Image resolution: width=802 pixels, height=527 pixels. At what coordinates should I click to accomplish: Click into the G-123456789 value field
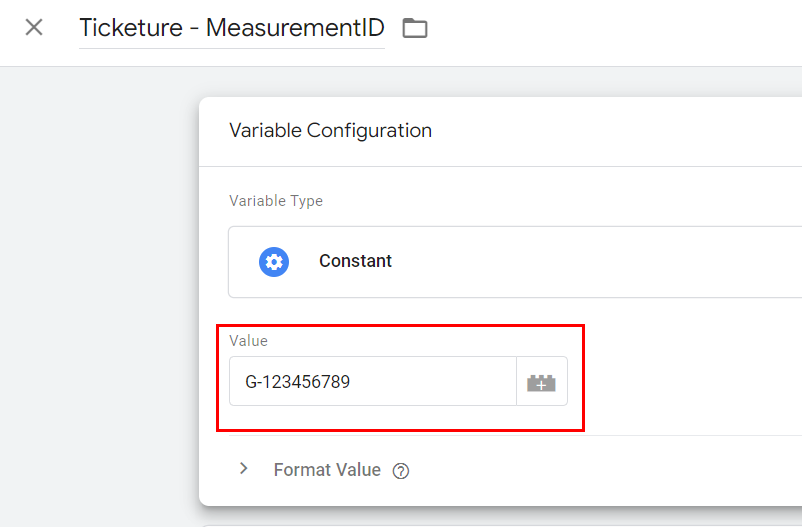(x=373, y=382)
